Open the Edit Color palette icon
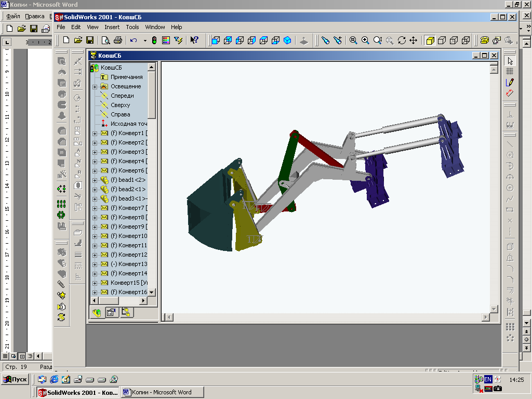Viewport: 532px width, 399px height. tap(166, 40)
